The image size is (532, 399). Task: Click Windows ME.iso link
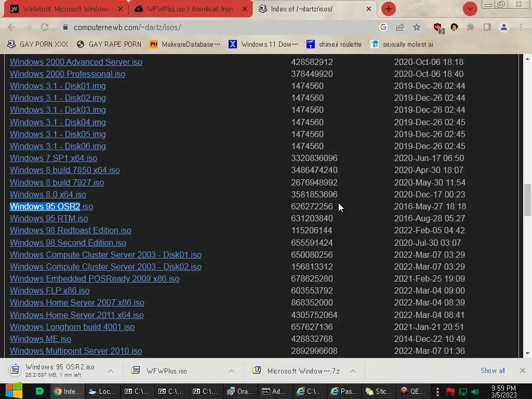coord(41,339)
